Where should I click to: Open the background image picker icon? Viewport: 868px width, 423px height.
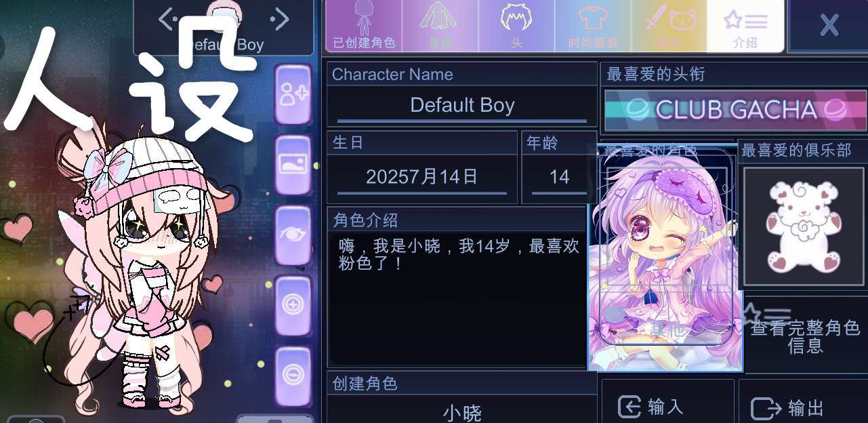click(293, 165)
